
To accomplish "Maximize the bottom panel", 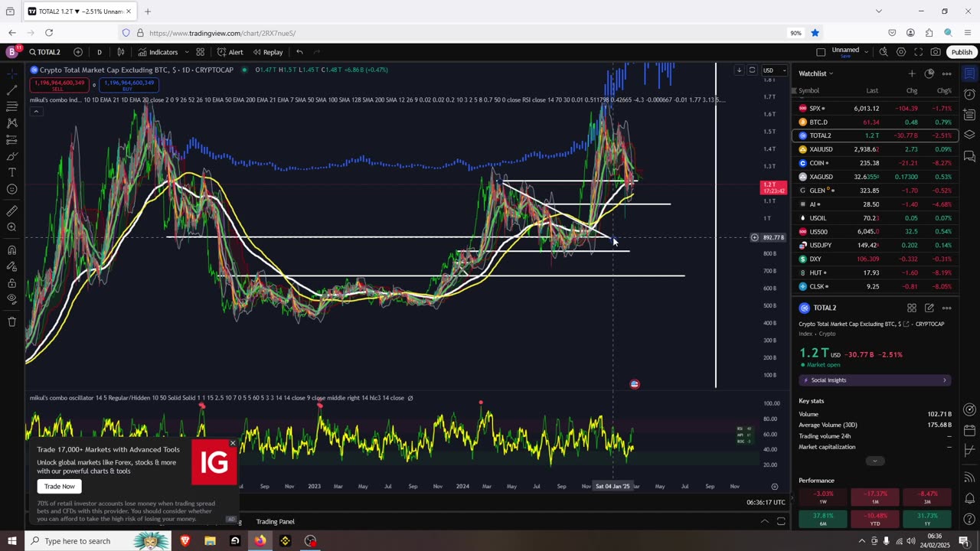I will 781,521.
